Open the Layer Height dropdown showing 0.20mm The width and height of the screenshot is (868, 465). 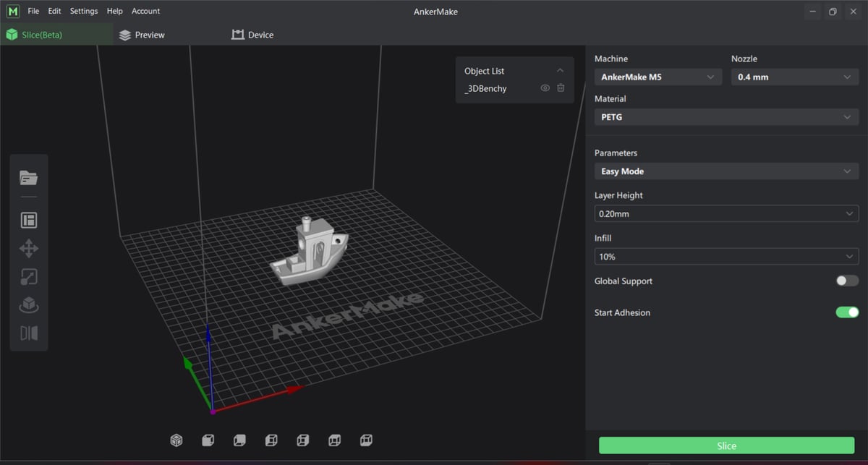727,214
